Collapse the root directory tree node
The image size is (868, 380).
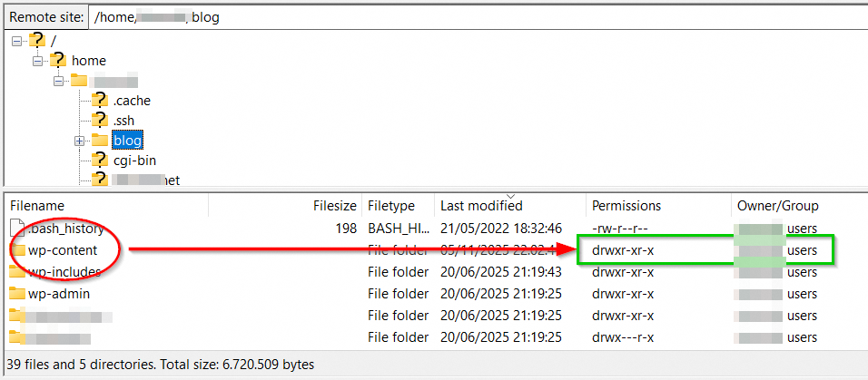(18, 41)
